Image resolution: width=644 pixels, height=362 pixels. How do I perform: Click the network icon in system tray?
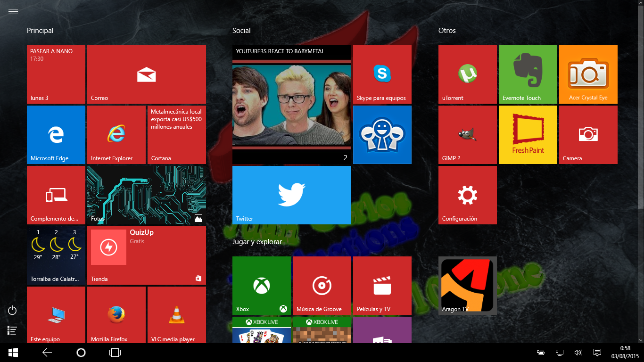tap(560, 353)
